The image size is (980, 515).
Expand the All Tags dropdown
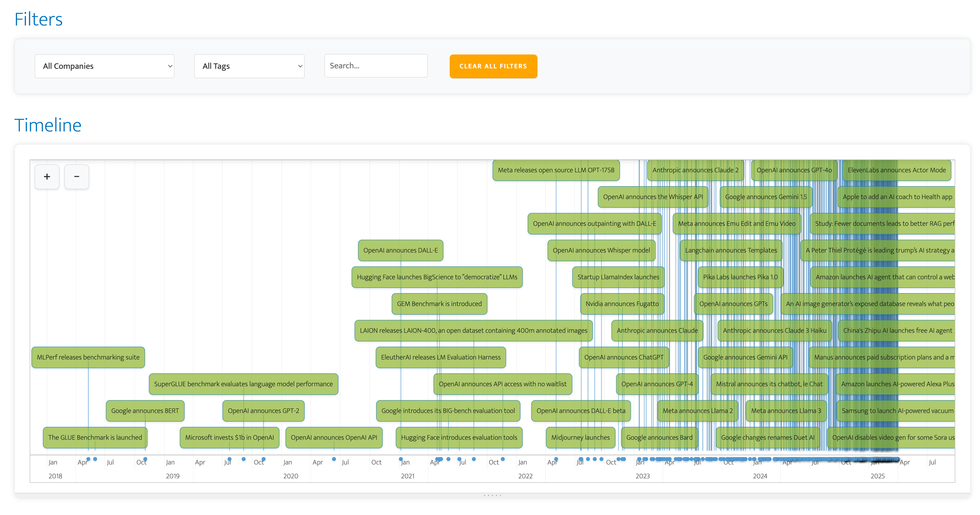click(x=249, y=66)
